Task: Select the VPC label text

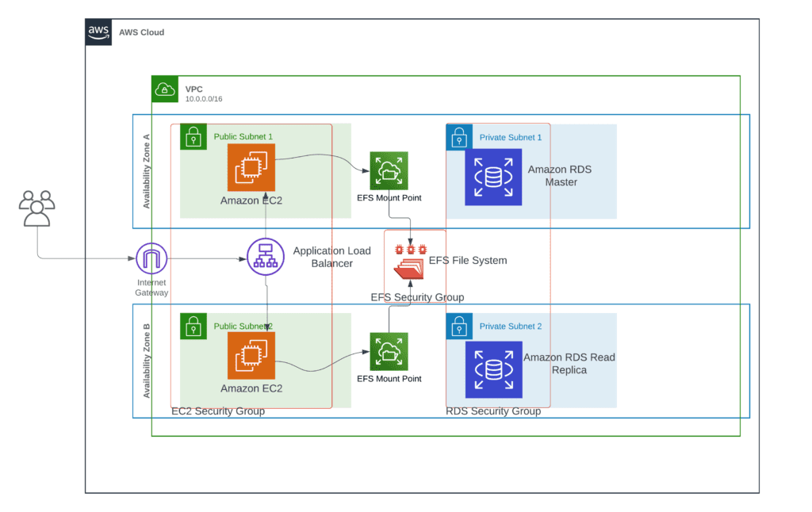Action: coord(194,89)
